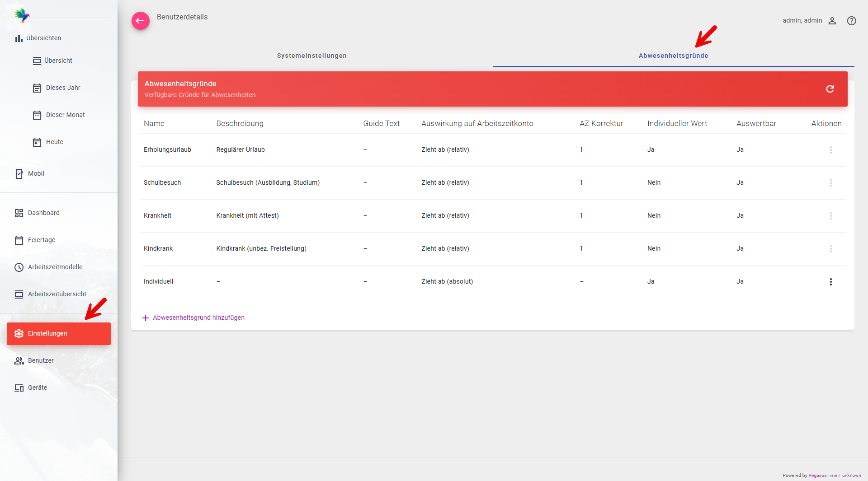Switch to the Systemeinstellungen tab
Viewport: 868px width, 481px height.
311,56
